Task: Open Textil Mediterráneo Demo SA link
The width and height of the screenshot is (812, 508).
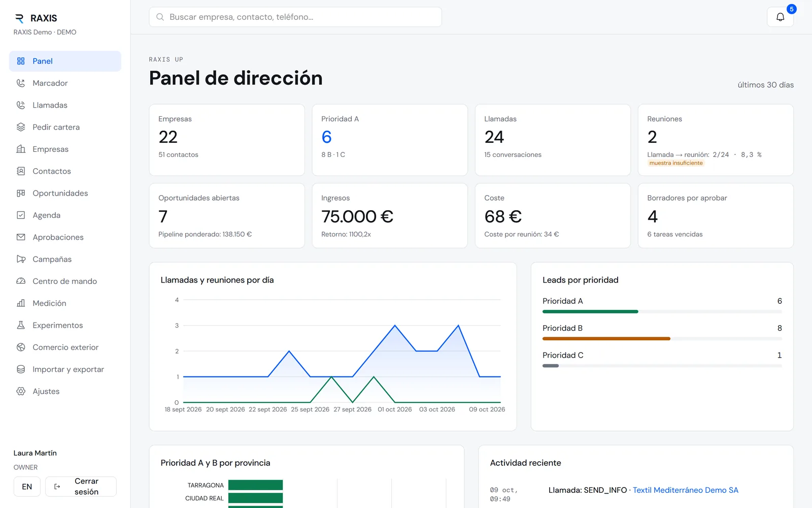Action: click(685, 490)
